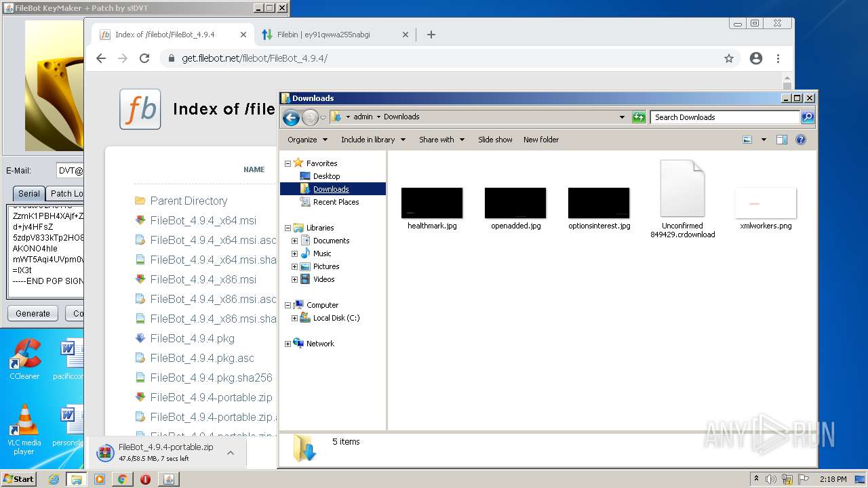Viewport: 868px width, 488px height.
Task: Open the Organize dropdown menu
Action: [x=307, y=140]
